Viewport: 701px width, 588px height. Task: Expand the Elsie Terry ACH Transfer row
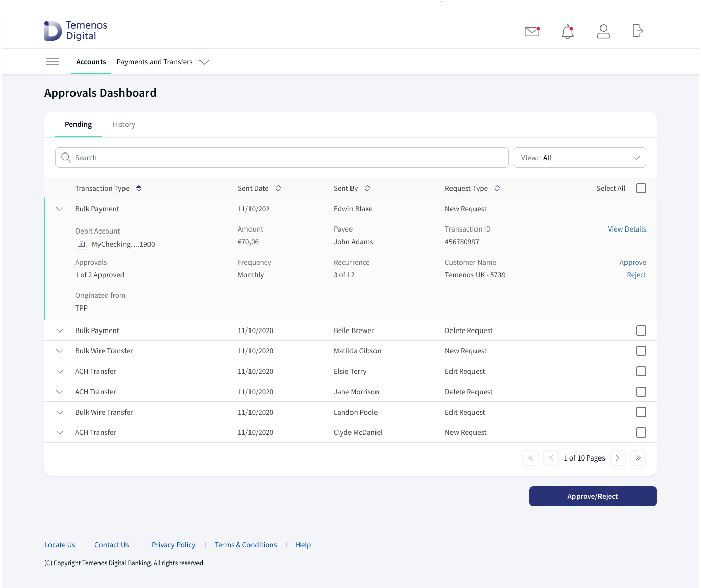point(60,371)
